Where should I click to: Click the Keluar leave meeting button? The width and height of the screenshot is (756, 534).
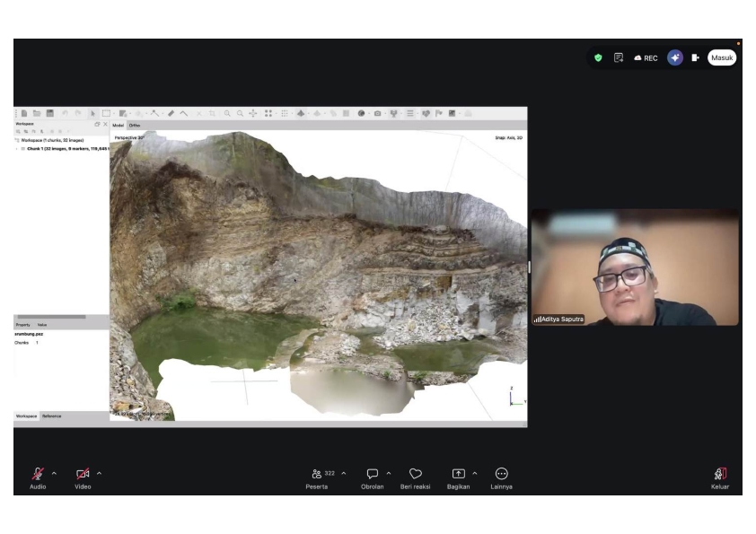coord(720,478)
